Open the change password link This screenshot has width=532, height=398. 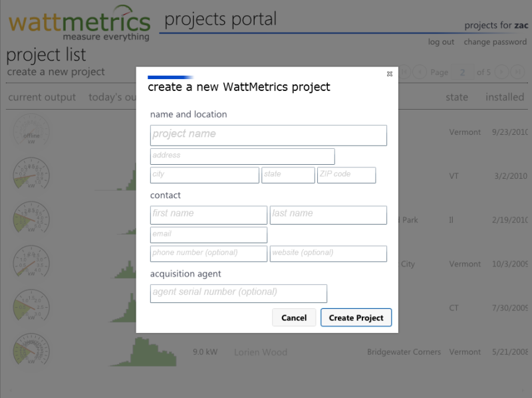pos(495,42)
